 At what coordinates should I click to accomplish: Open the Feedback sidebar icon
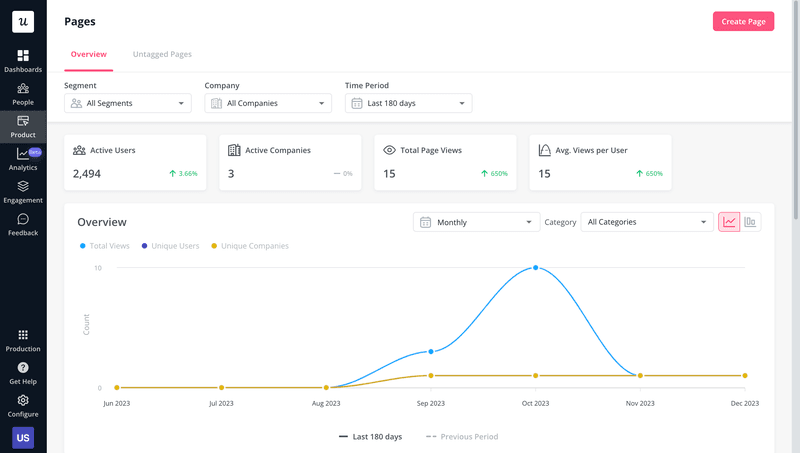pos(23,220)
